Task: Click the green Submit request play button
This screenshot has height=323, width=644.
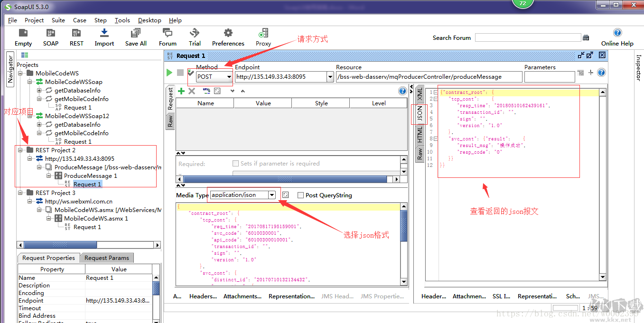Action: (169, 73)
